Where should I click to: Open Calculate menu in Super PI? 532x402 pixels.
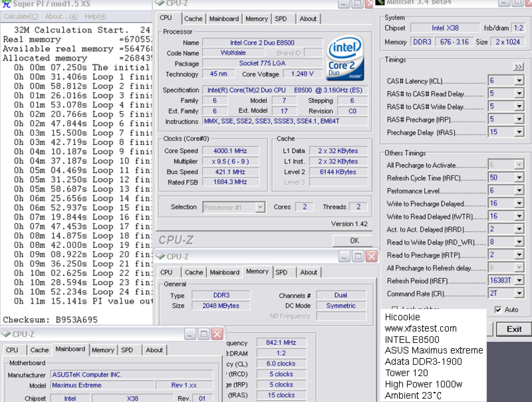click(21, 17)
